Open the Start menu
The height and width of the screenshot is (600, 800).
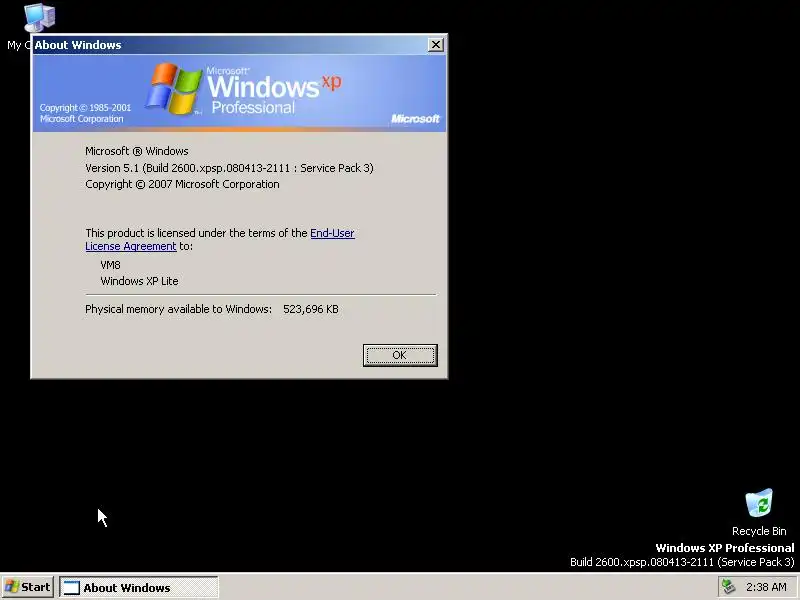(28, 587)
